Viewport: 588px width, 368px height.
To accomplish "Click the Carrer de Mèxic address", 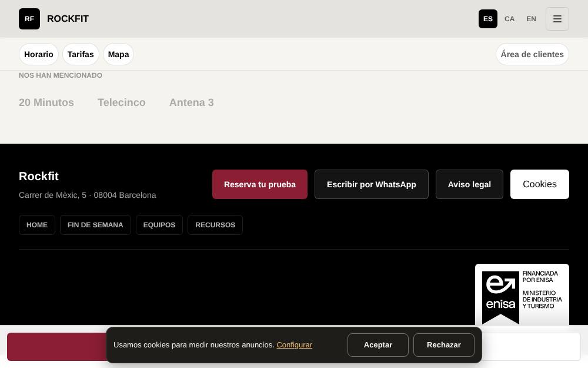I will click(x=88, y=195).
